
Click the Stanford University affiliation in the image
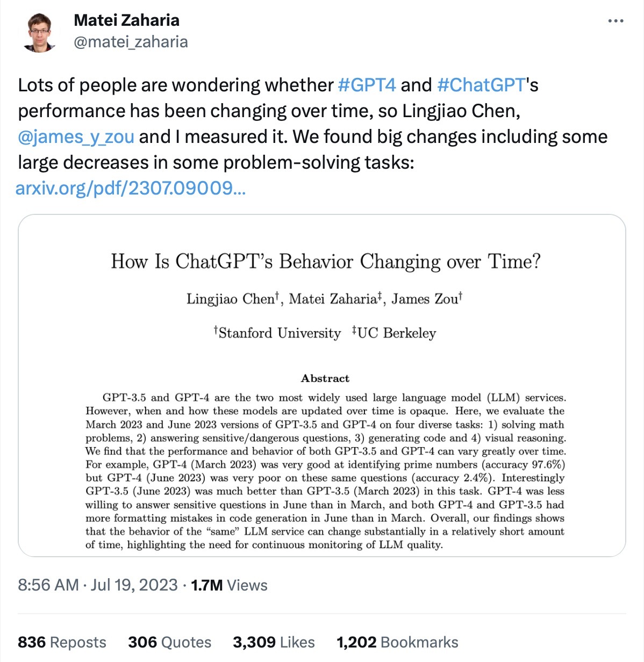[277, 333]
